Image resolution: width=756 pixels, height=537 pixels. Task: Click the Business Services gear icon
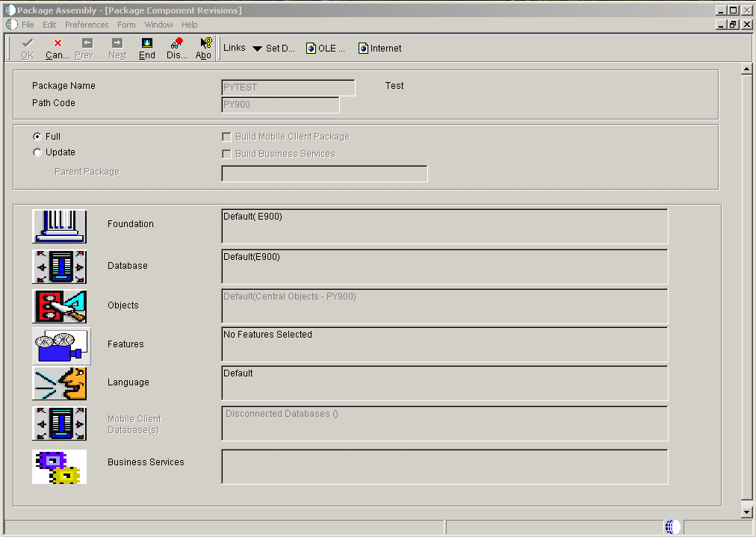click(60, 466)
